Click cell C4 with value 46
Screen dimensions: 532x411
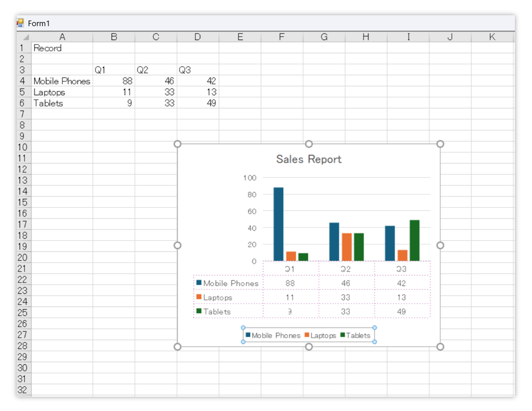(x=156, y=81)
